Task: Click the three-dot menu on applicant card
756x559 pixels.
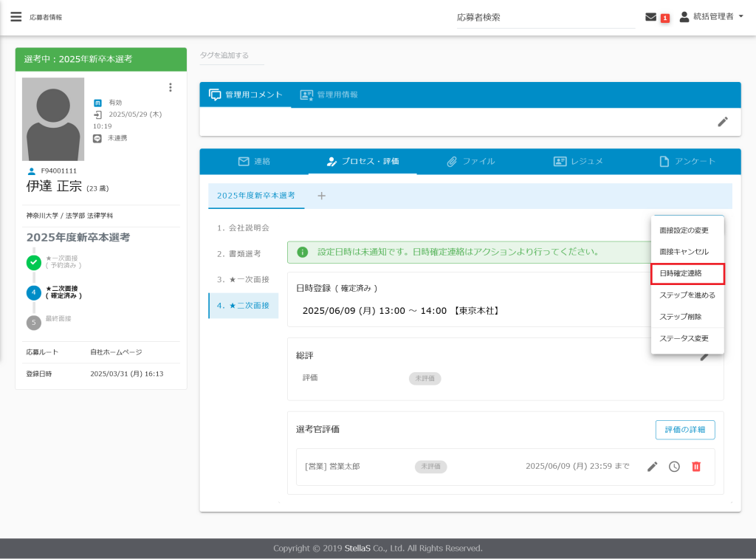Action: click(171, 87)
